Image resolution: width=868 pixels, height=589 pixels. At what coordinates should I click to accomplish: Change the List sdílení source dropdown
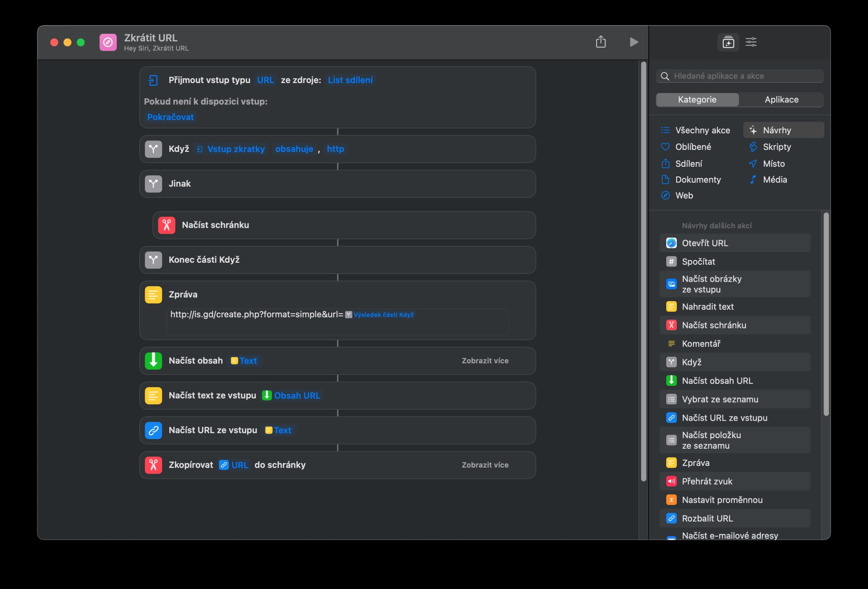coord(350,80)
